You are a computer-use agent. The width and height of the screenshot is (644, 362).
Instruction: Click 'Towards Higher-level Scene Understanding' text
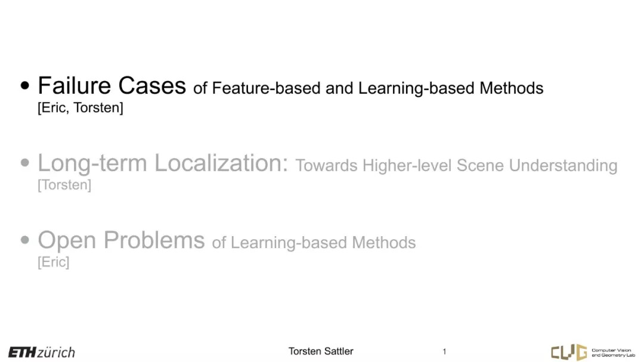(456, 165)
